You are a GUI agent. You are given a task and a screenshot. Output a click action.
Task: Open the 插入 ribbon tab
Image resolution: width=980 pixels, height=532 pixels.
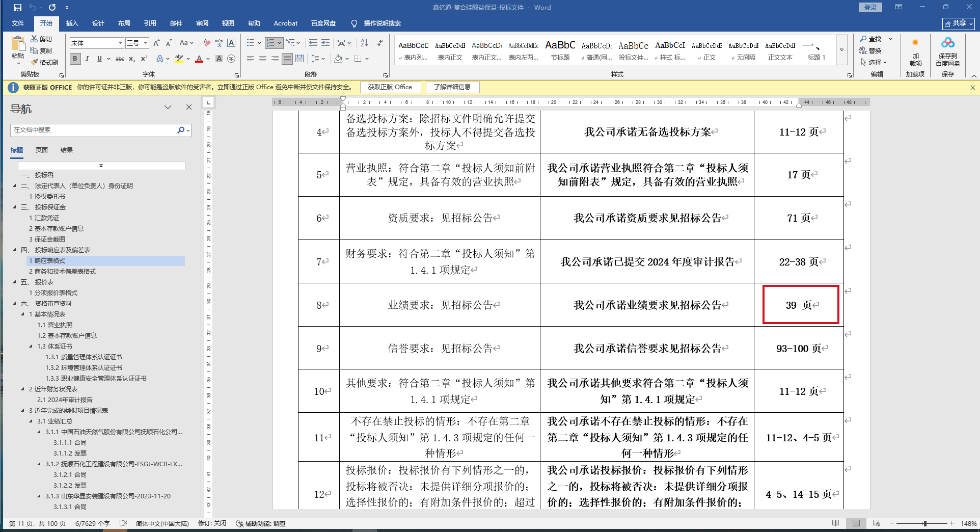pos(72,23)
